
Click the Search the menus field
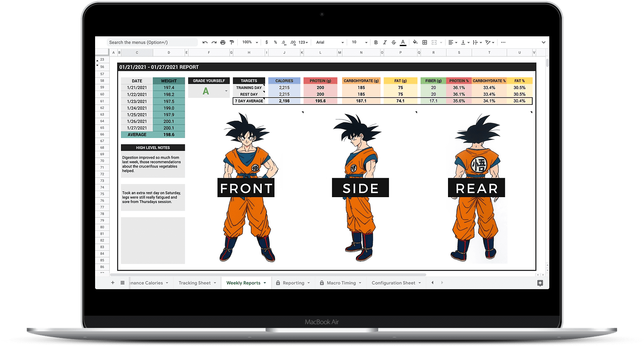[x=152, y=43]
